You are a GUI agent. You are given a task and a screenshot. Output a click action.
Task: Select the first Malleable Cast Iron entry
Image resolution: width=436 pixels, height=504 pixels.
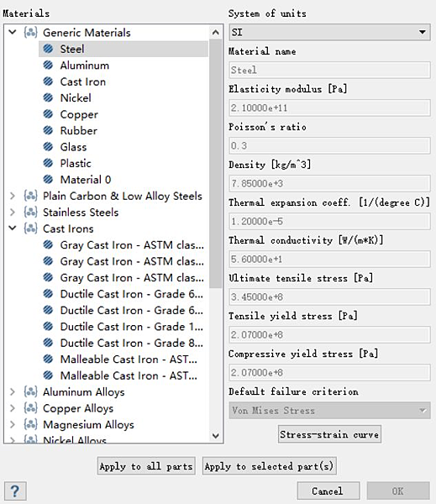(129, 359)
